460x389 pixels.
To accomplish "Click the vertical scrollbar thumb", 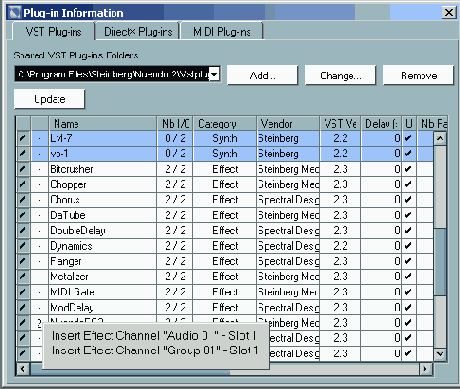I will click(x=440, y=262).
